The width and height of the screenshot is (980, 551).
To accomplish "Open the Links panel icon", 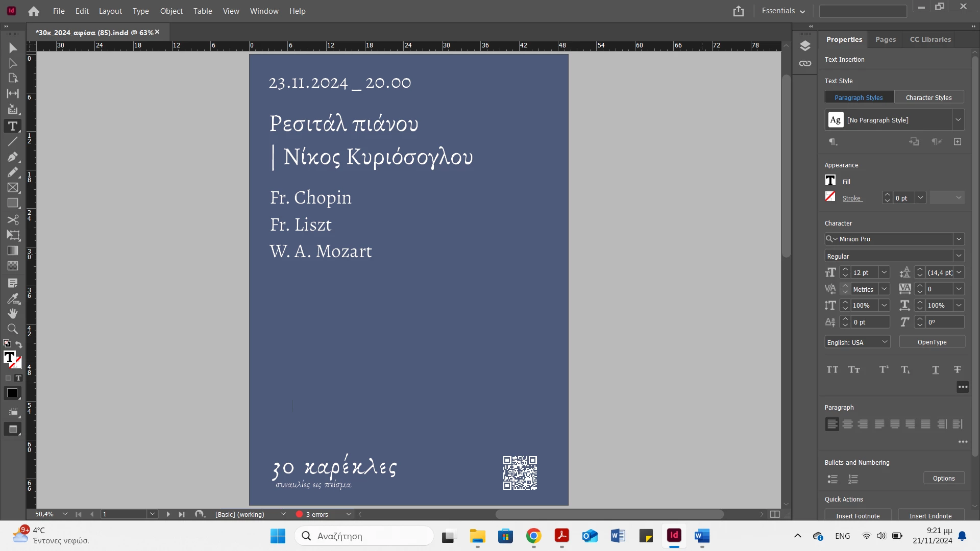I will point(805,64).
